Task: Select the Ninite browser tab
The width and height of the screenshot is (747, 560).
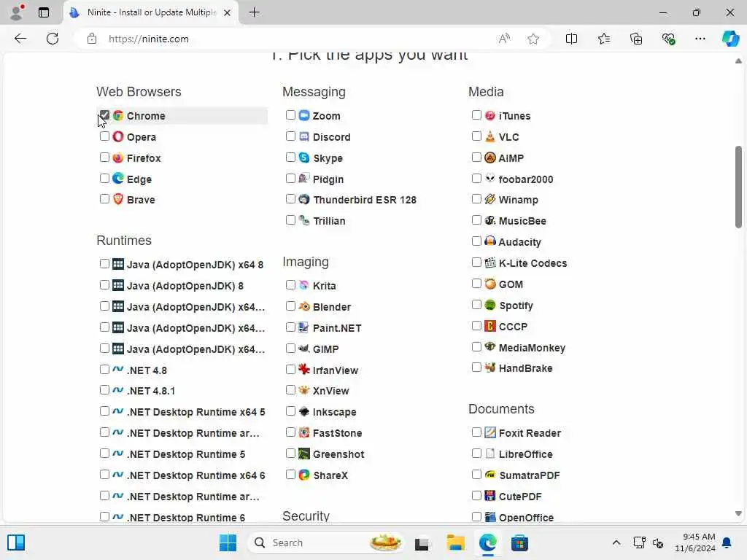Action: [x=150, y=12]
